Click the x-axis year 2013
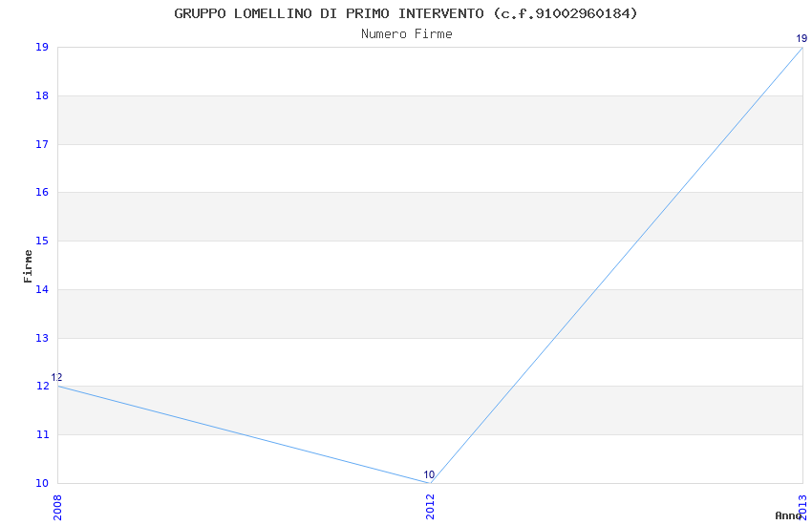812x525 pixels. 803,508
